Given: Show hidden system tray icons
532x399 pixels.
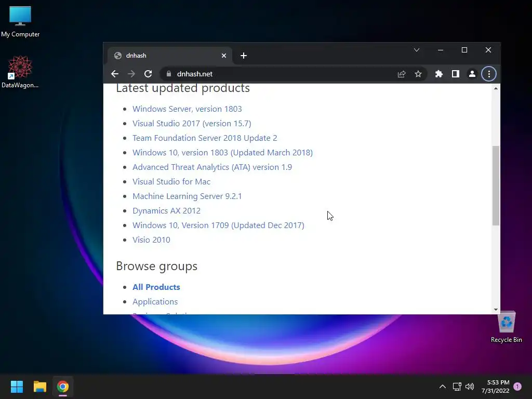Looking at the screenshot, I should pos(443,387).
